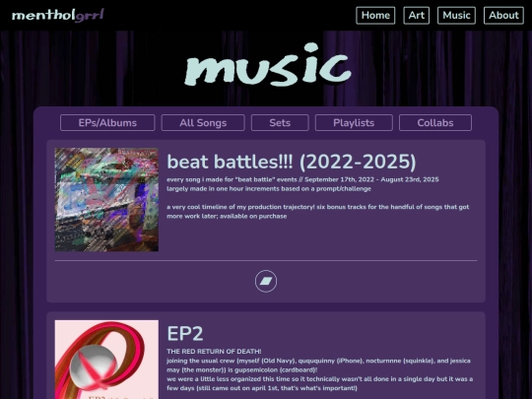This screenshot has width=532, height=399.
Task: Click the EP2 red swirl cover art
Action: [106, 360]
